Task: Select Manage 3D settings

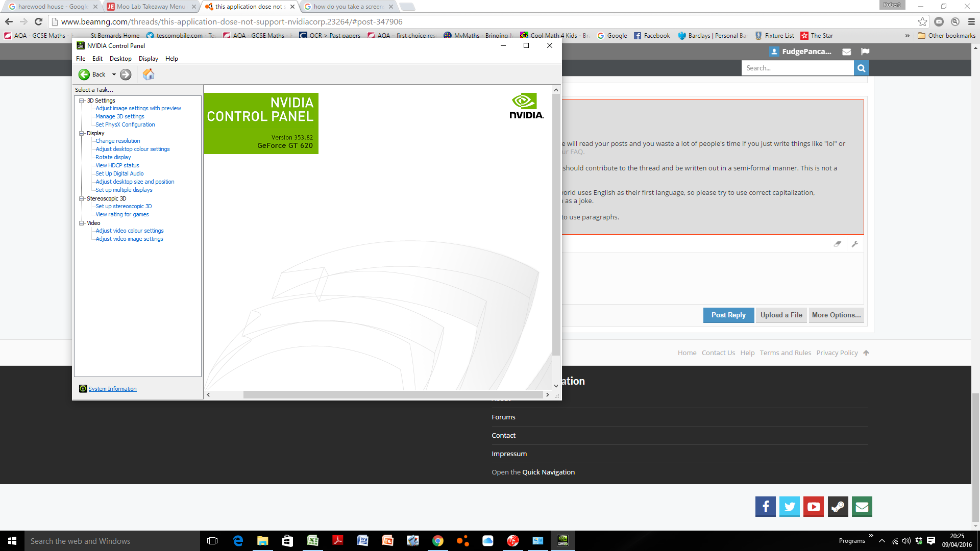Action: 120,116
